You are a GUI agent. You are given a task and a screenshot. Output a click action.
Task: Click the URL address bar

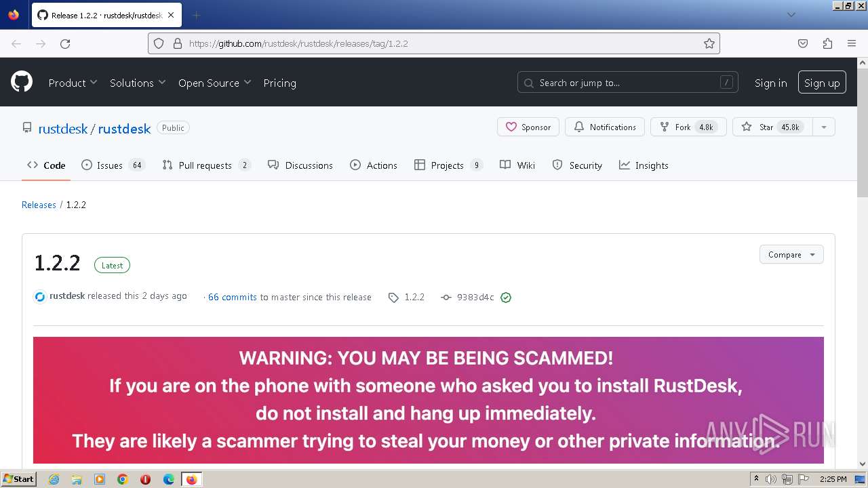[434, 43]
